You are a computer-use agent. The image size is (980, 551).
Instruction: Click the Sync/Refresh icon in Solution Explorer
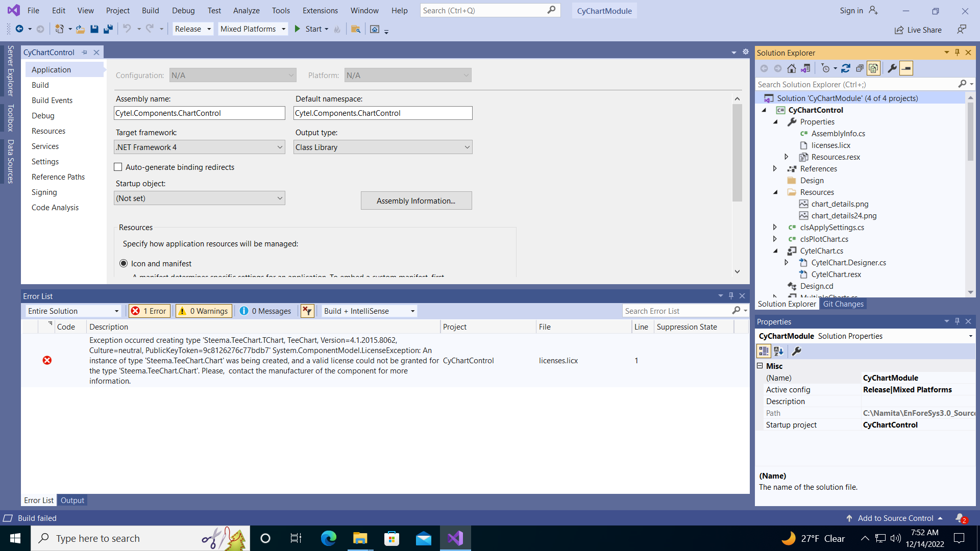coord(846,68)
